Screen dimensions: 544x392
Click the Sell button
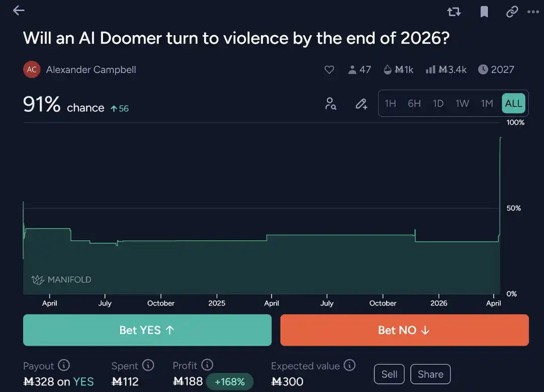click(x=389, y=374)
